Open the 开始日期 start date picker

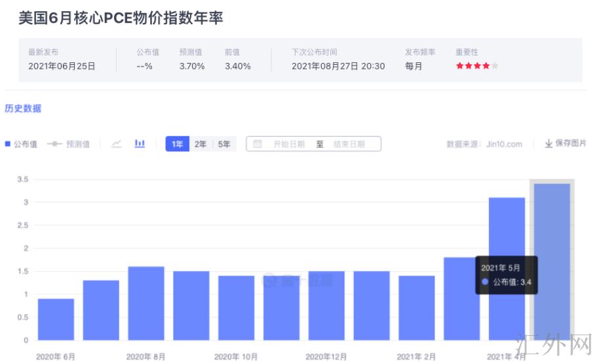pyautogui.click(x=288, y=144)
